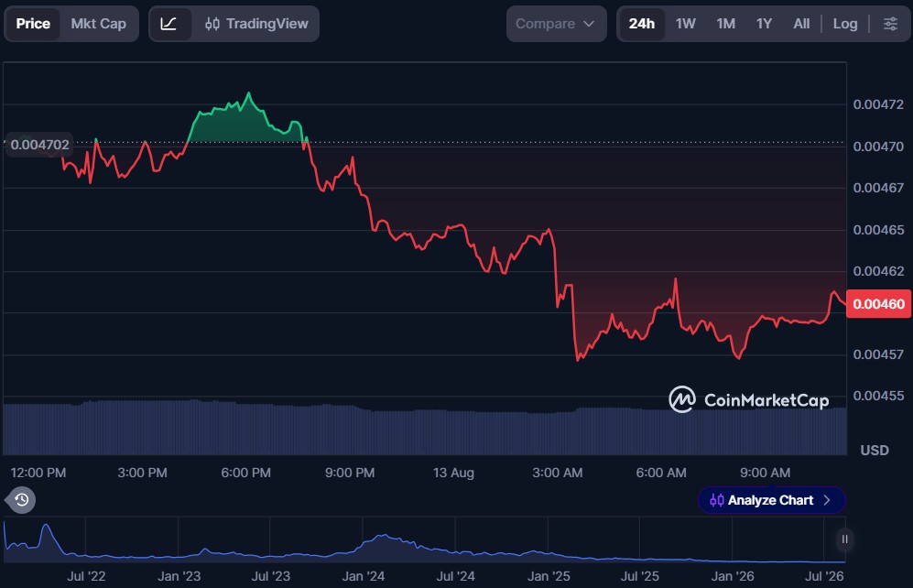Click the volume bars area
The width and height of the screenshot is (913, 588).
click(425, 428)
